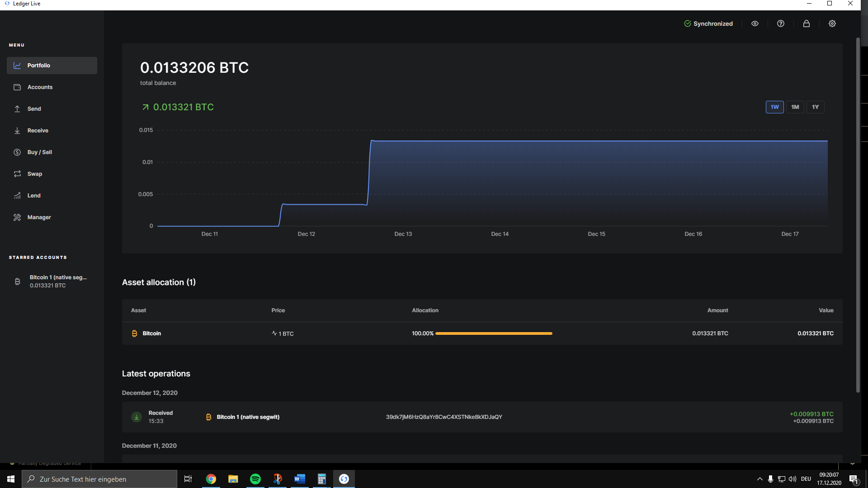Click the Synchronized status indicator
Viewport: 868px width, 488px height.
tap(708, 23)
